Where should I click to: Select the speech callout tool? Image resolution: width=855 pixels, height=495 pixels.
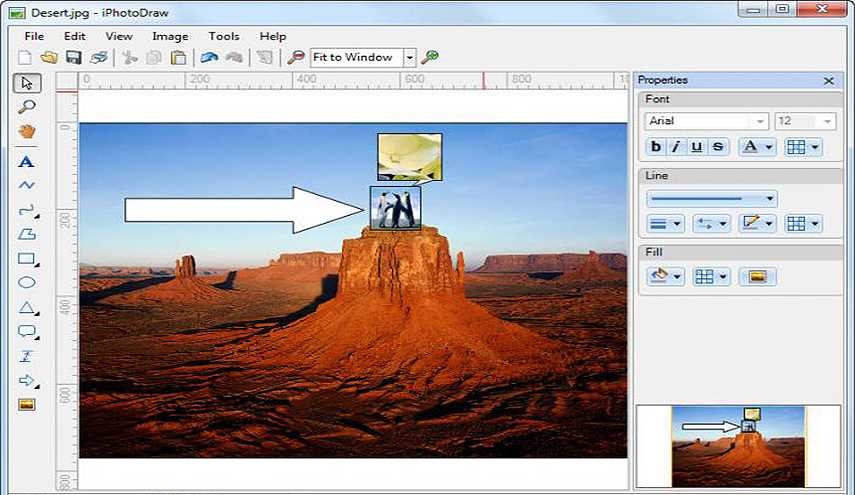click(x=27, y=331)
